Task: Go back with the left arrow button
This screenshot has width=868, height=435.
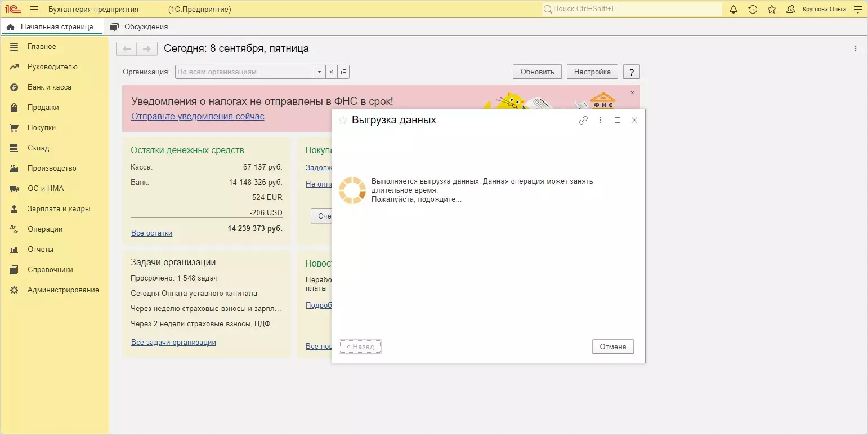Action: click(x=127, y=49)
